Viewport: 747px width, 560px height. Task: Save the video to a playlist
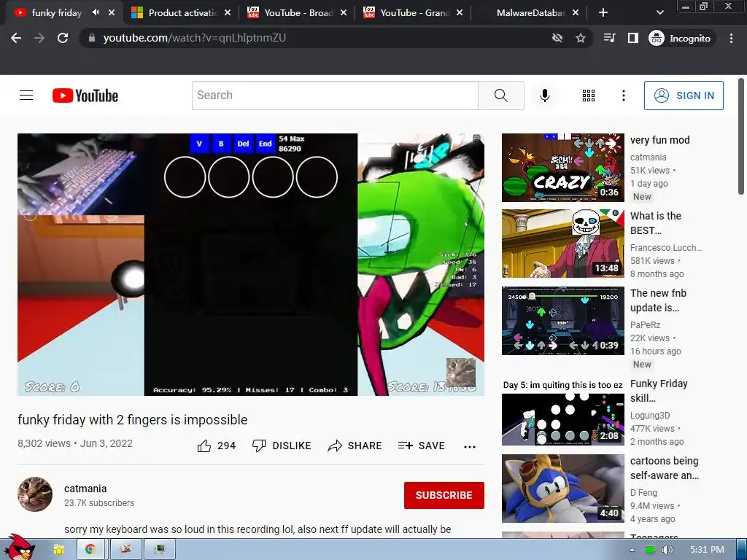(421, 446)
